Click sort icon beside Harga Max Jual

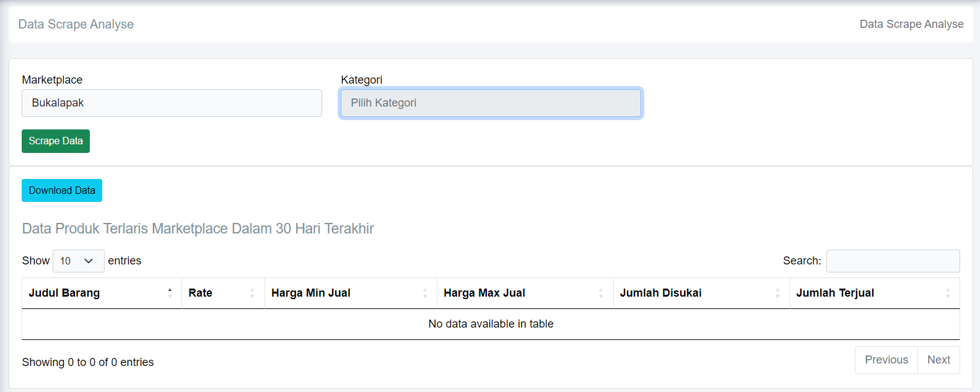pyautogui.click(x=601, y=293)
